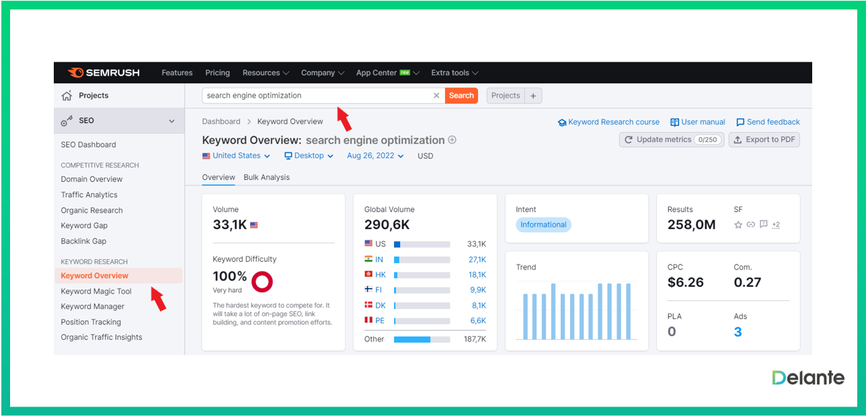Screen dimensions: 868x416
Task: Click the link SERP feature icon
Action: [x=751, y=225]
